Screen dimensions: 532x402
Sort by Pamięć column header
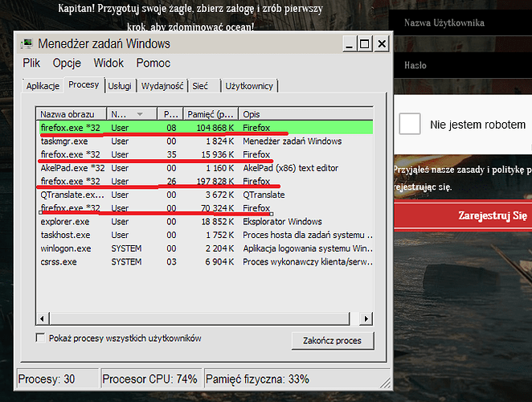click(x=211, y=114)
